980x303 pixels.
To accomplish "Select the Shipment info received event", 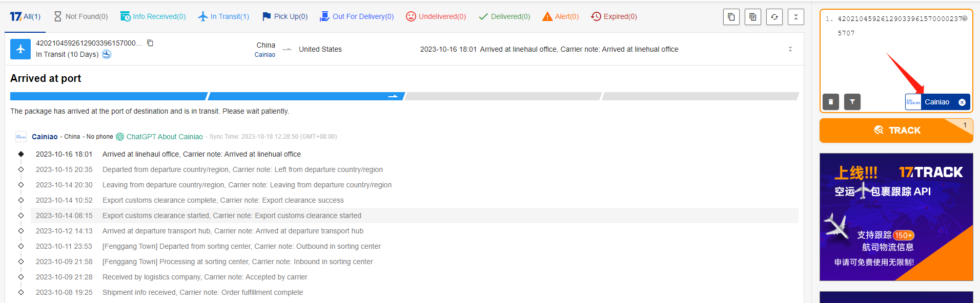I will point(414,292).
